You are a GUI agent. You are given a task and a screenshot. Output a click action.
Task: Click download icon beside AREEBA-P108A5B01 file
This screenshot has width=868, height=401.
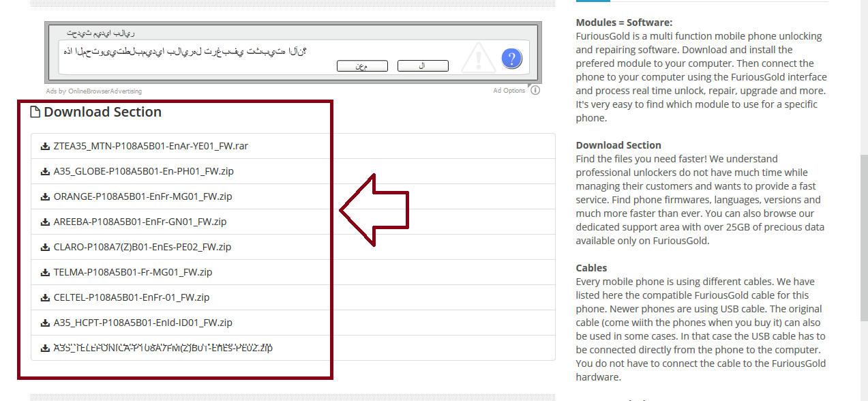pos(45,222)
